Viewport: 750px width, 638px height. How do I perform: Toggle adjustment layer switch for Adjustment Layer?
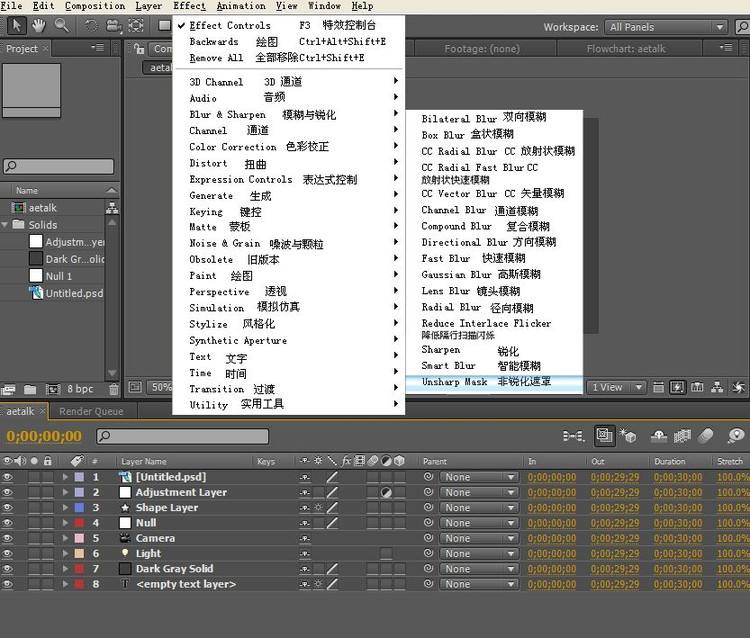386,492
